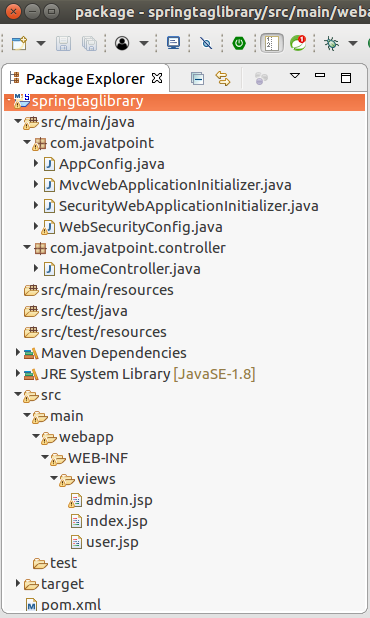The width and height of the screenshot is (370, 618).
Task: Select user.jsp in views
Action: coord(112,542)
